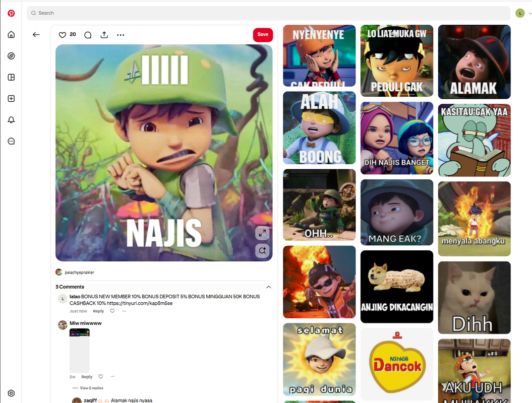Reply to lalao's comment
Image resolution: width=532 pixels, height=403 pixels.
[x=98, y=311]
